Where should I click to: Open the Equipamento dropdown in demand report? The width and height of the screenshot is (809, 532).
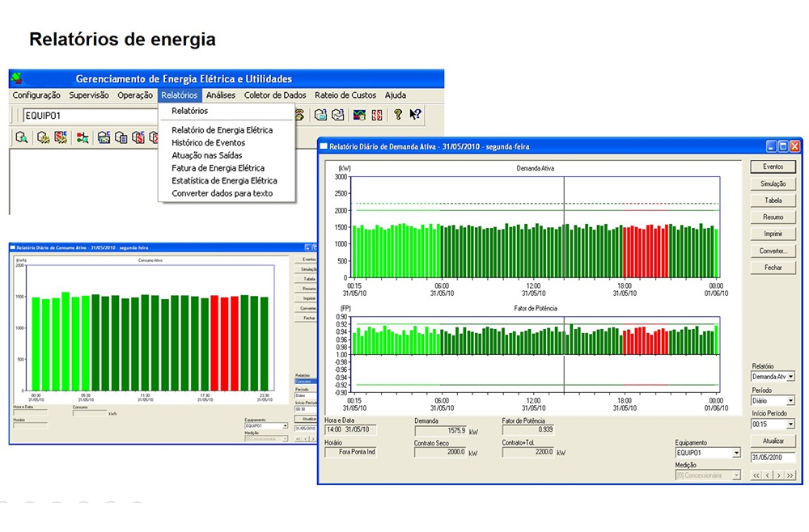736,454
